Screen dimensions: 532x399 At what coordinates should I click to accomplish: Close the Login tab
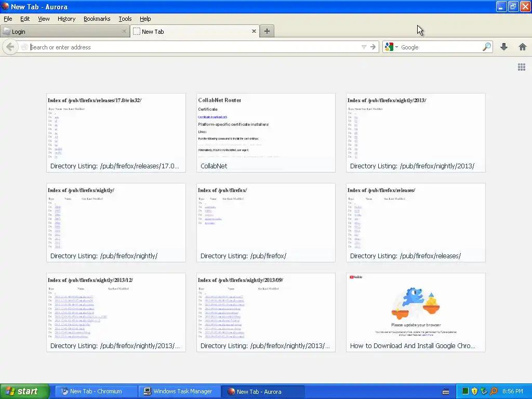[x=124, y=31]
